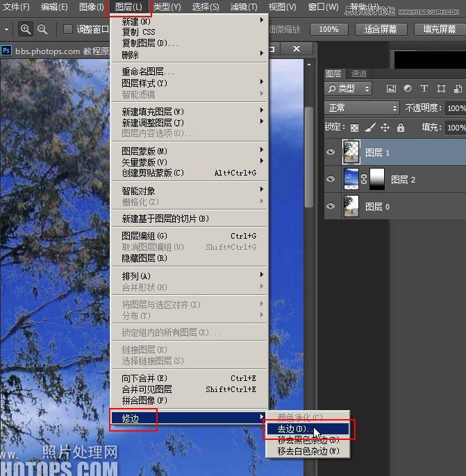Select 拼合图像 (F) entry

tap(190, 400)
